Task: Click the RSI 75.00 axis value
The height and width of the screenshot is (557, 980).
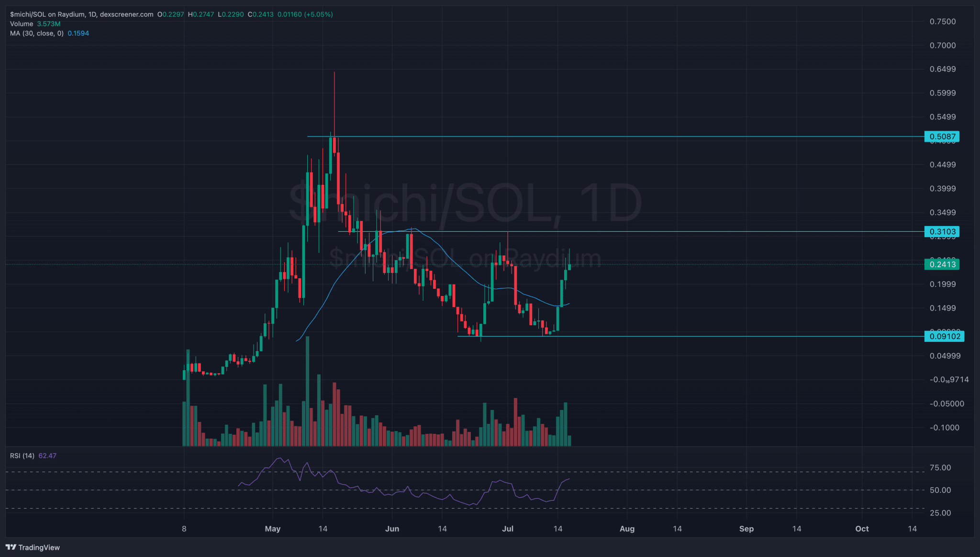Action: click(940, 468)
